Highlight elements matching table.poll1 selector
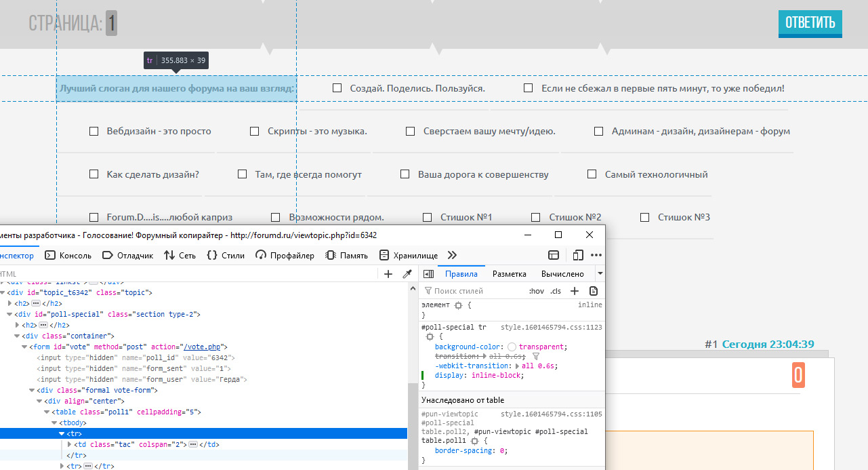Screen dimensions: 868x470 (x=474, y=440)
